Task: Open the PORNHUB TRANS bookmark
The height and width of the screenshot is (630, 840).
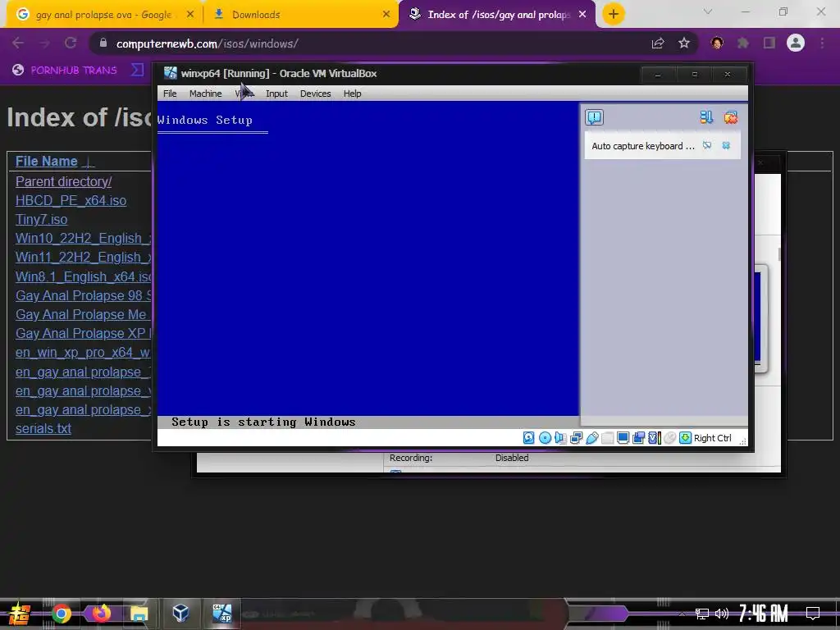Action: coord(65,70)
